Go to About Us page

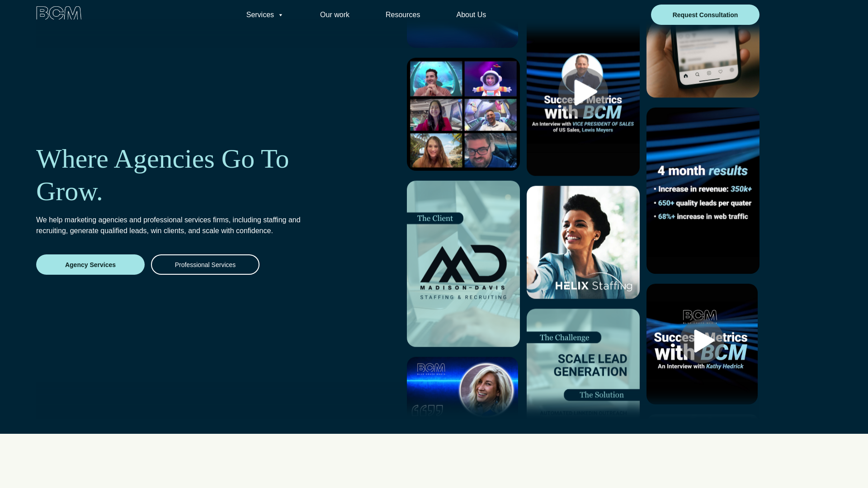point(471,15)
